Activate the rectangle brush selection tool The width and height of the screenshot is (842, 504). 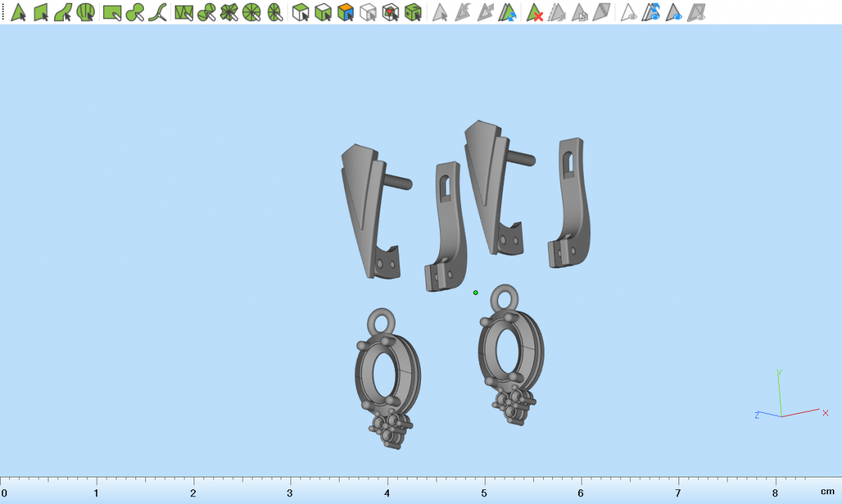[112, 12]
